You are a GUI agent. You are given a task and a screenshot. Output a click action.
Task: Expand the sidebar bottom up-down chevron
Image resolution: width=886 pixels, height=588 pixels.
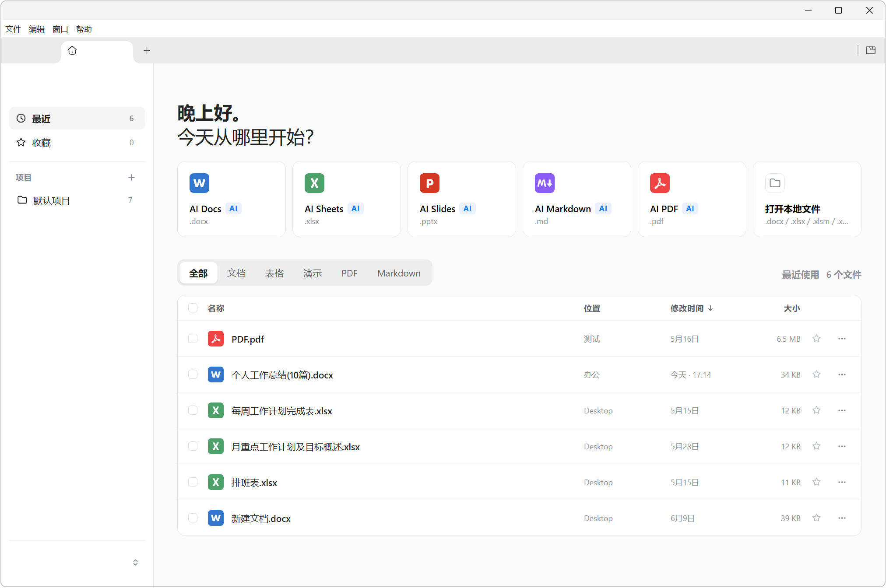(x=135, y=563)
